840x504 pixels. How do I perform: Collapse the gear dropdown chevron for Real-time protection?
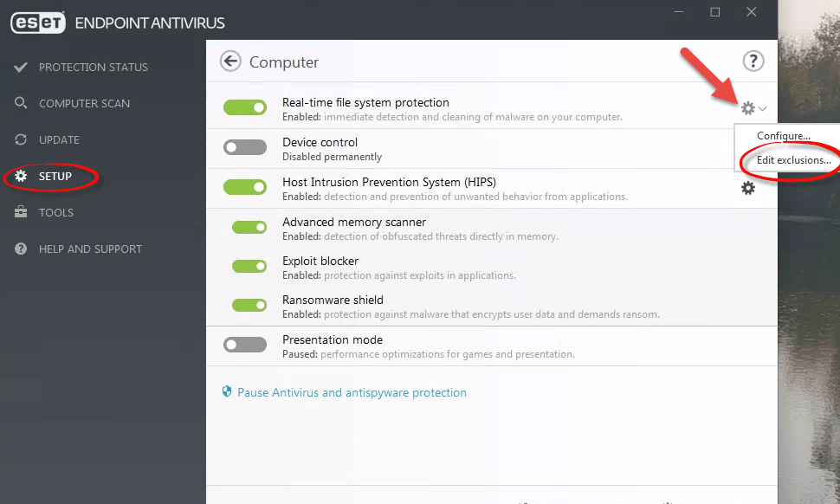[x=762, y=109]
